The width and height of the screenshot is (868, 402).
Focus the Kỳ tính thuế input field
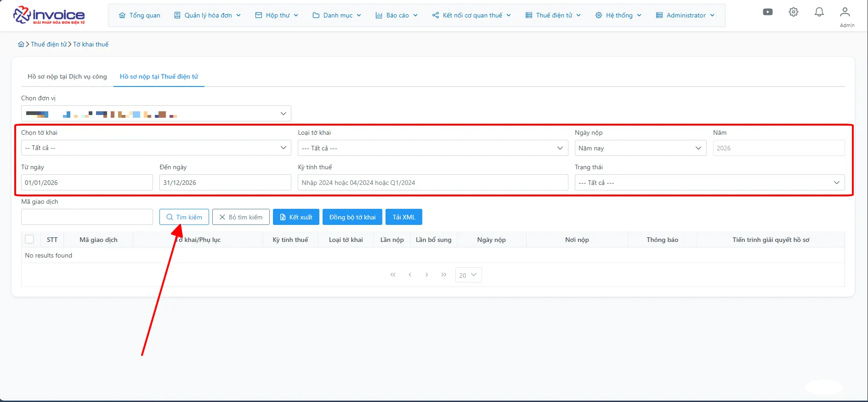coord(433,183)
